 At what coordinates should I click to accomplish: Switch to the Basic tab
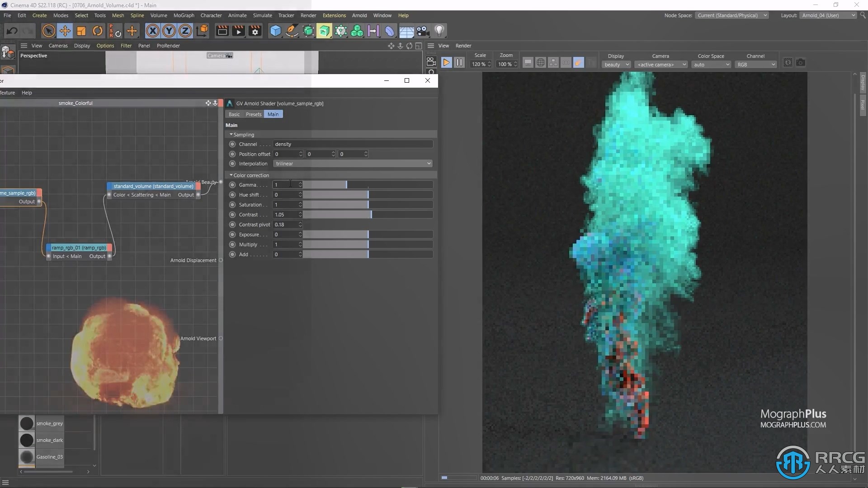tap(234, 114)
